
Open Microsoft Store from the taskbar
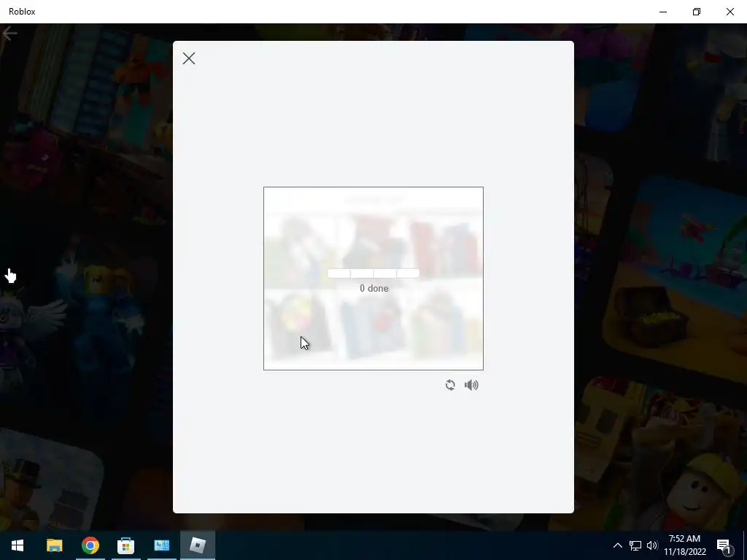click(125, 545)
